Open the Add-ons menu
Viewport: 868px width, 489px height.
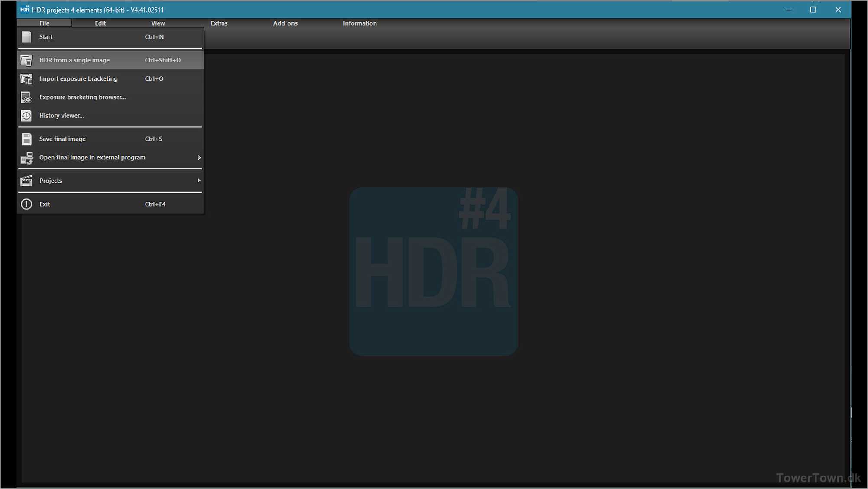[285, 23]
